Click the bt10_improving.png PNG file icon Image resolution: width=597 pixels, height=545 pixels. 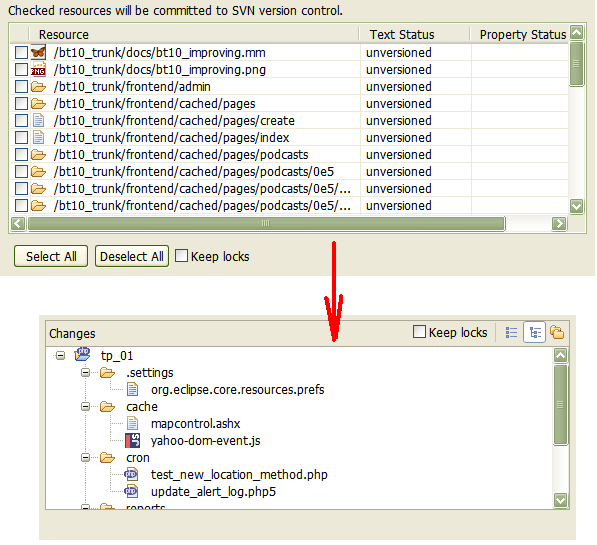point(38,70)
